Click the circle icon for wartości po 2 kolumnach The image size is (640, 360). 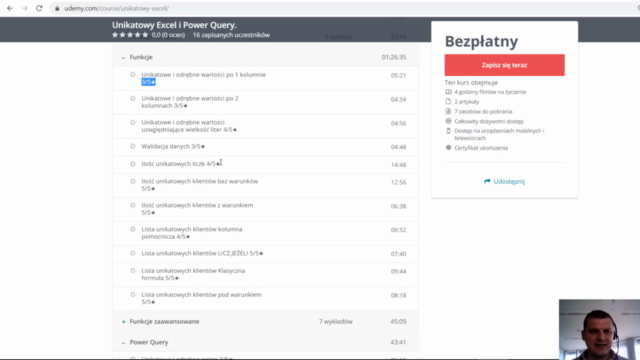point(133,98)
